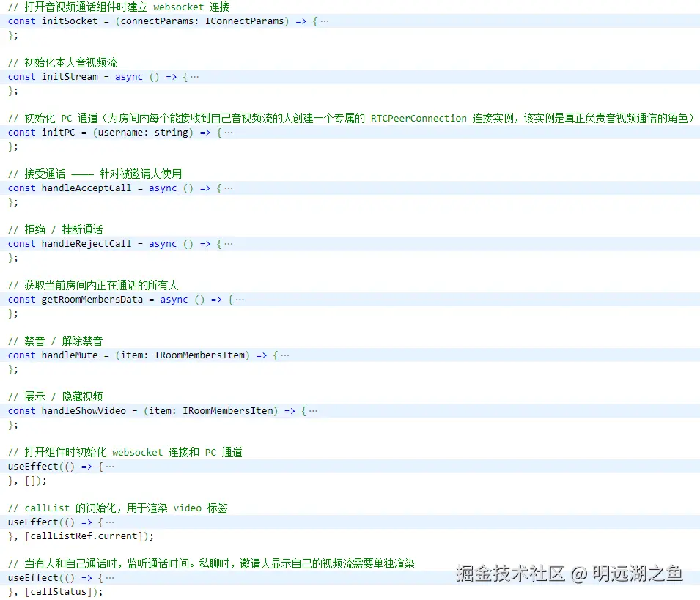The image size is (700, 600).
Task: Expand the handleRejectCall function body
Action: coord(229,243)
